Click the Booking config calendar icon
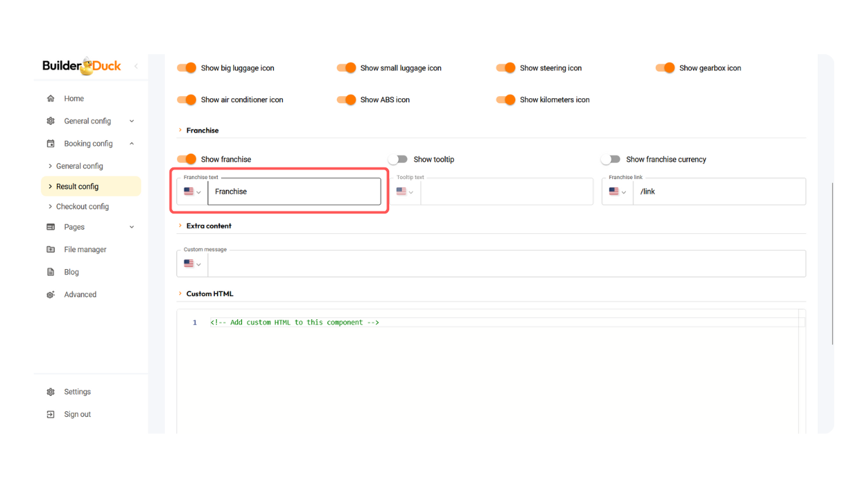 pyautogui.click(x=51, y=144)
